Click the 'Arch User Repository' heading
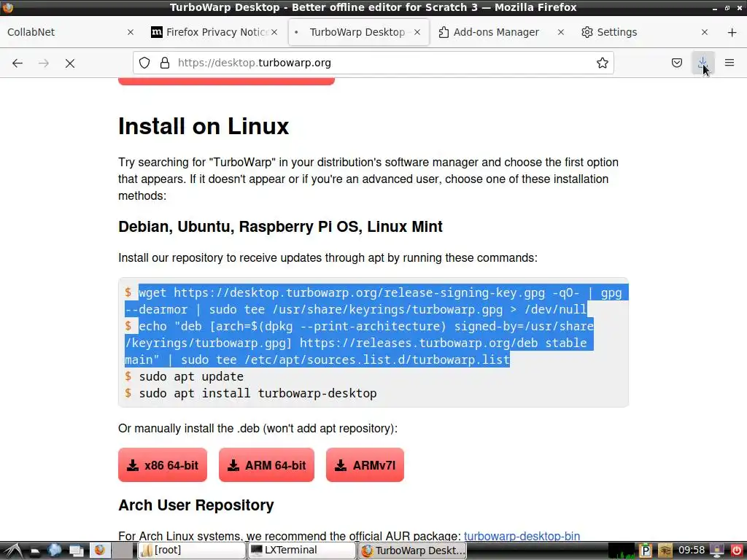This screenshot has width=747, height=560. (196, 505)
